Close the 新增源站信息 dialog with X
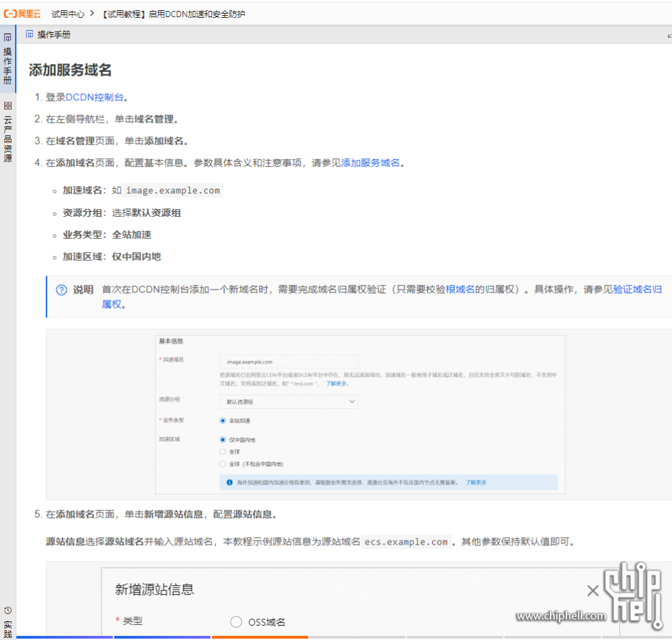Image resolution: width=672 pixels, height=640 pixels. 592,591
